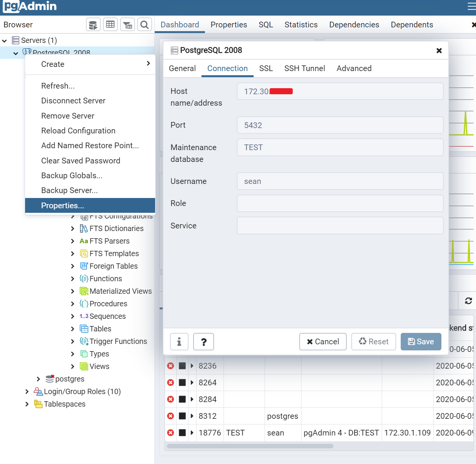Click the refresh icon on the dashboard
The width and height of the screenshot is (476, 464).
click(468, 301)
